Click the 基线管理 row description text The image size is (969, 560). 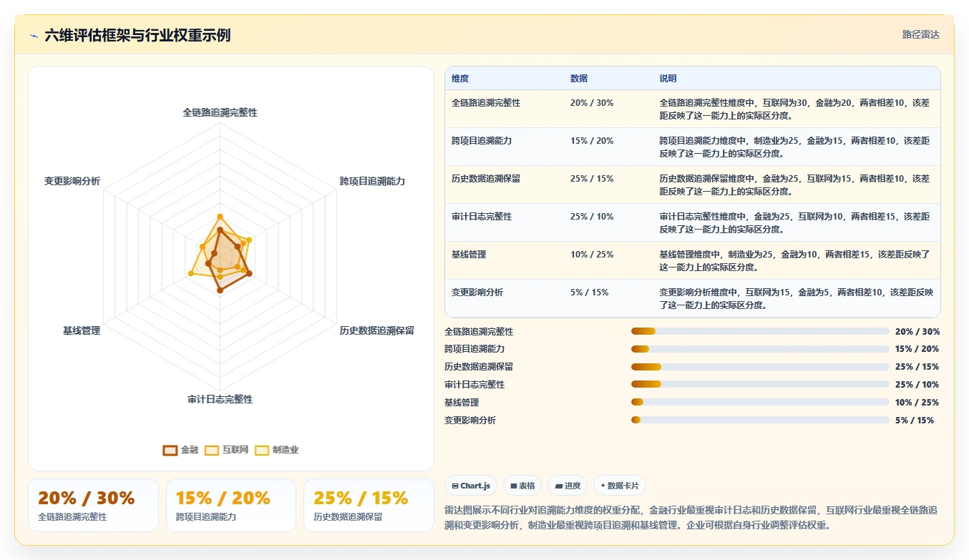click(794, 260)
